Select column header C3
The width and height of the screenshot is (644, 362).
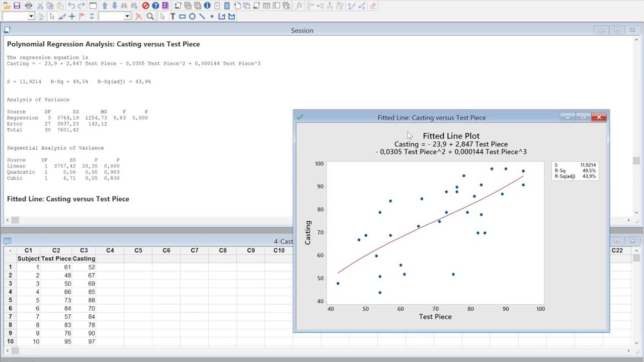point(84,250)
